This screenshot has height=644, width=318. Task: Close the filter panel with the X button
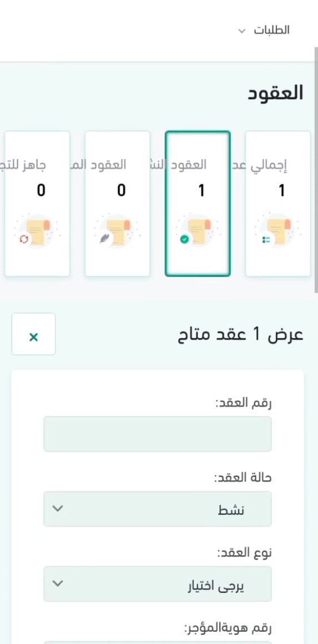tap(34, 334)
